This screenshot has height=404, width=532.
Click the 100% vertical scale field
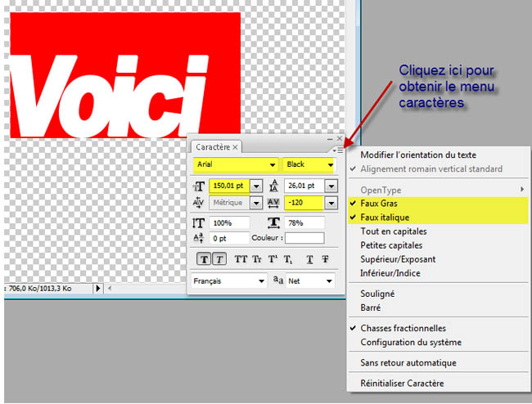(x=229, y=223)
